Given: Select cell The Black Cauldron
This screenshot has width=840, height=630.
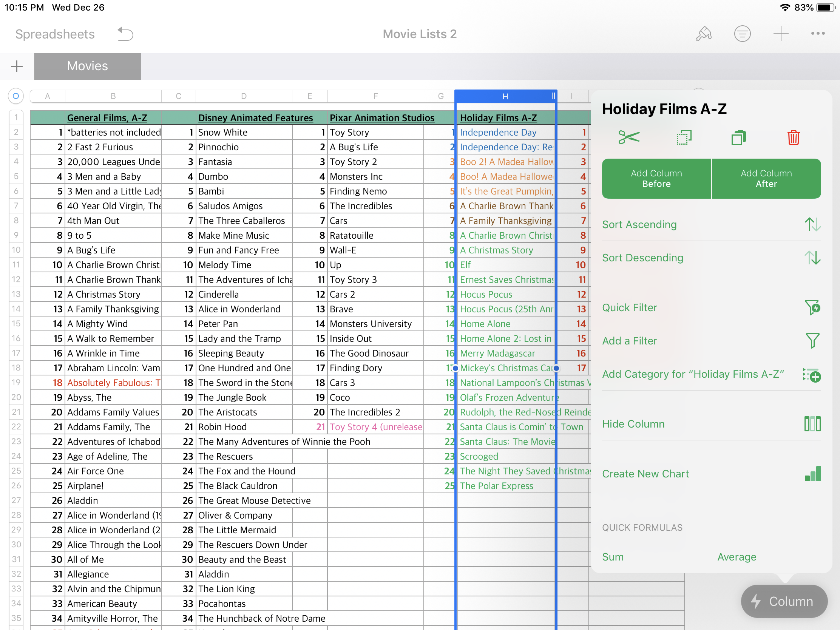Looking at the screenshot, I should 244,486.
